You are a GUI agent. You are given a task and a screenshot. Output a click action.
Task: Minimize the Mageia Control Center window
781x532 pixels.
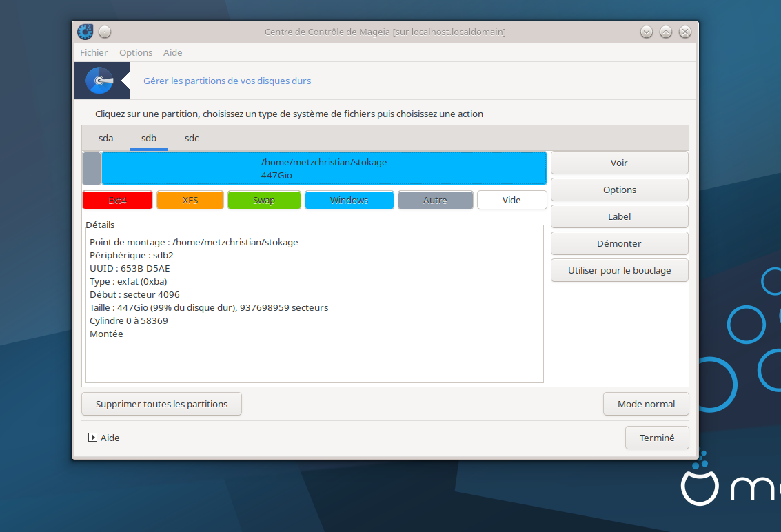click(x=646, y=32)
